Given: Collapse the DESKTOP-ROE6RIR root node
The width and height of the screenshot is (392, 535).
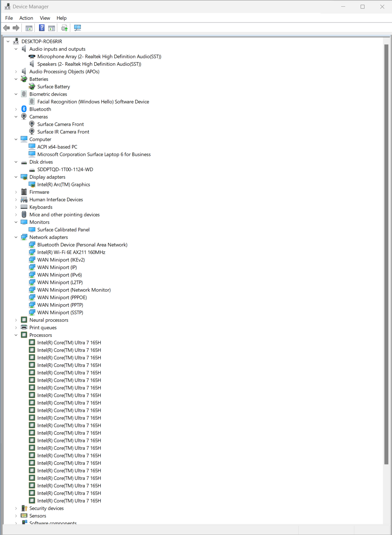Looking at the screenshot, I should coord(8,41).
